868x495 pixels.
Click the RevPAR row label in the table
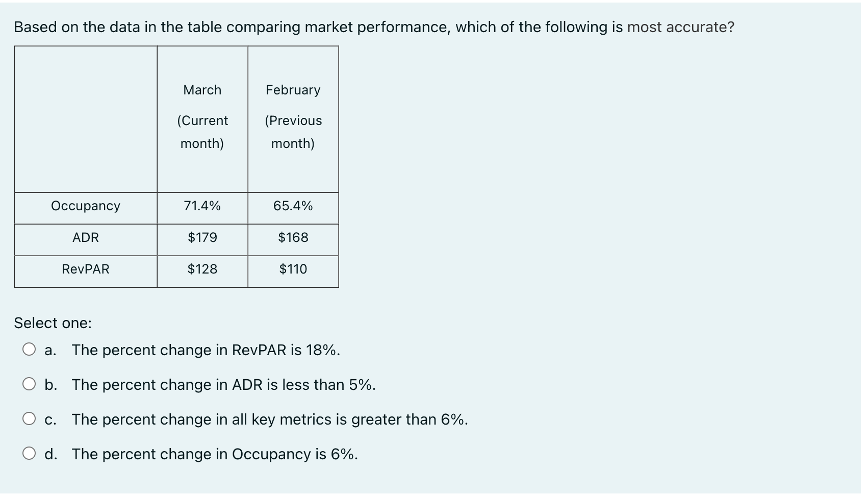(x=86, y=269)
